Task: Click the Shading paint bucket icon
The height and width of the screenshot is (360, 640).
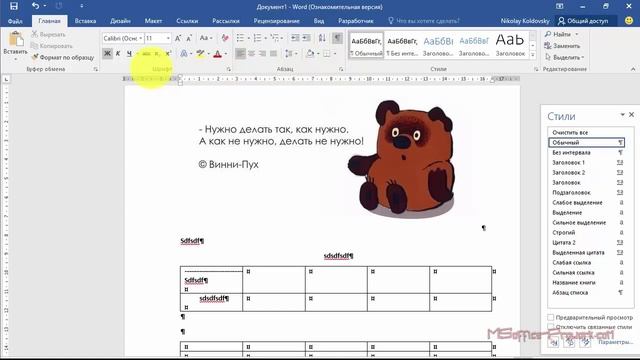Action: (x=310, y=53)
